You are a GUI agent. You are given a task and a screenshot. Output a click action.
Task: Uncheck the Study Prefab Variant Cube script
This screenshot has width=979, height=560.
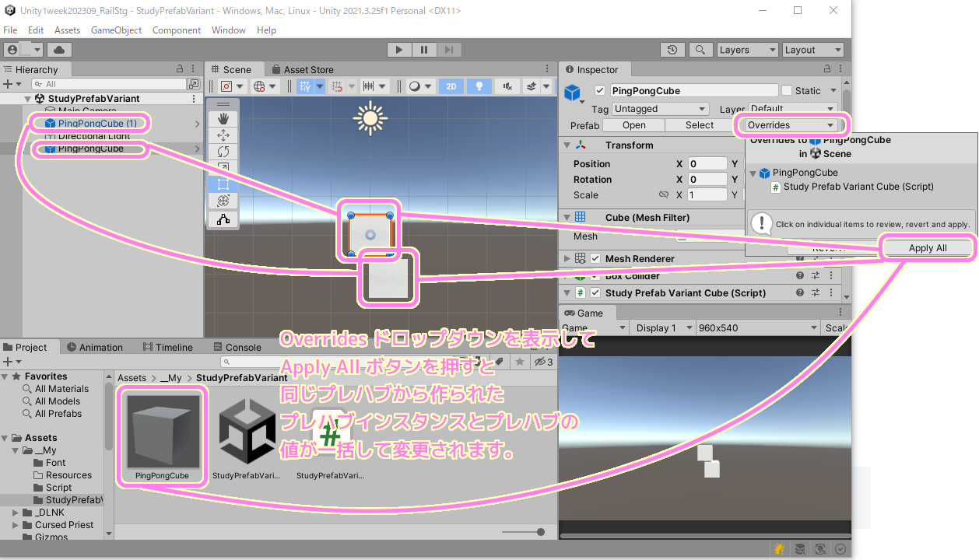(x=597, y=292)
